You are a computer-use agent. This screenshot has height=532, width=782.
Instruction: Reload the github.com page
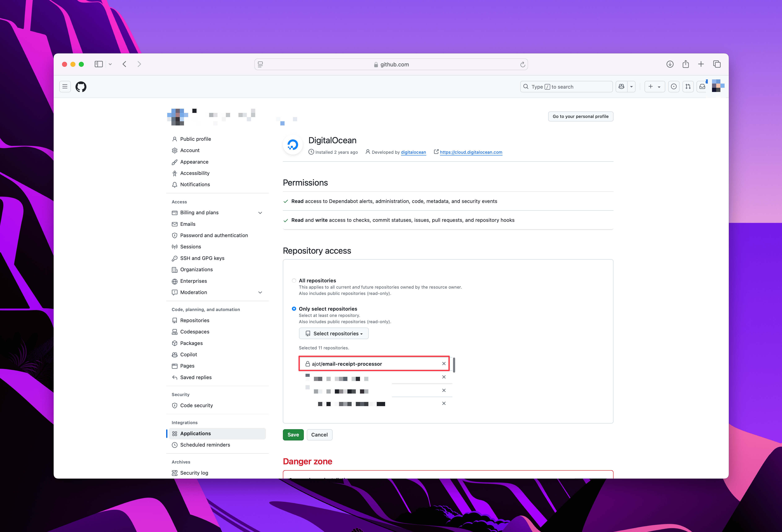pos(523,64)
